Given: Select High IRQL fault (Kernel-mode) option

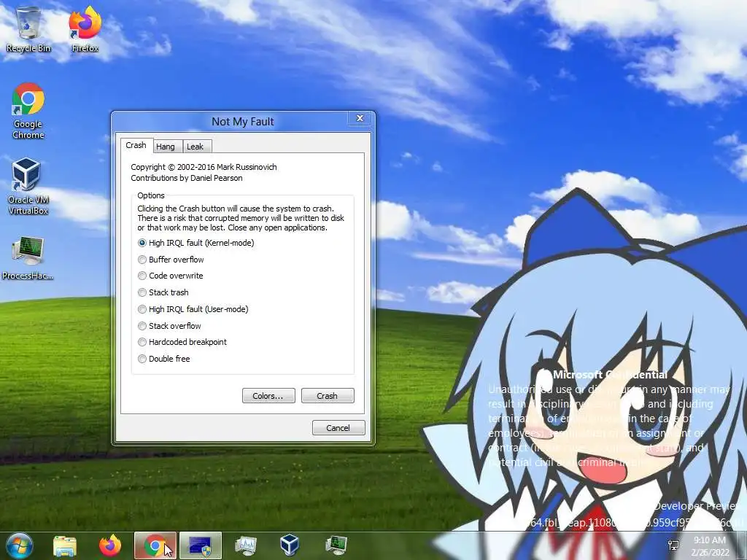Looking at the screenshot, I should [x=196, y=243].
